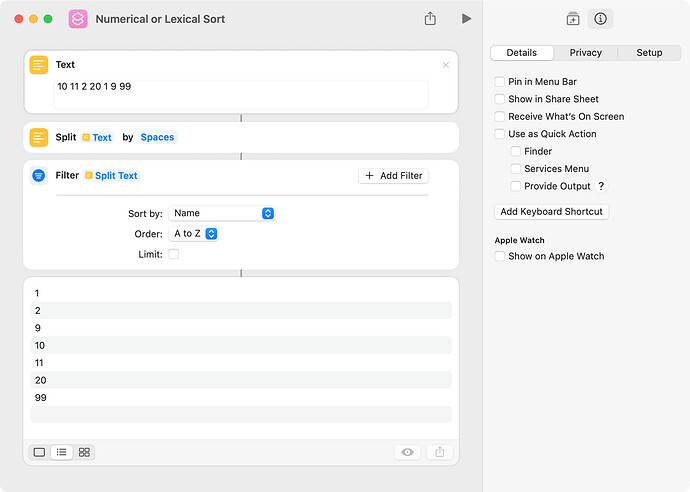
Task: Select result row 2
Action: pyautogui.click(x=241, y=310)
